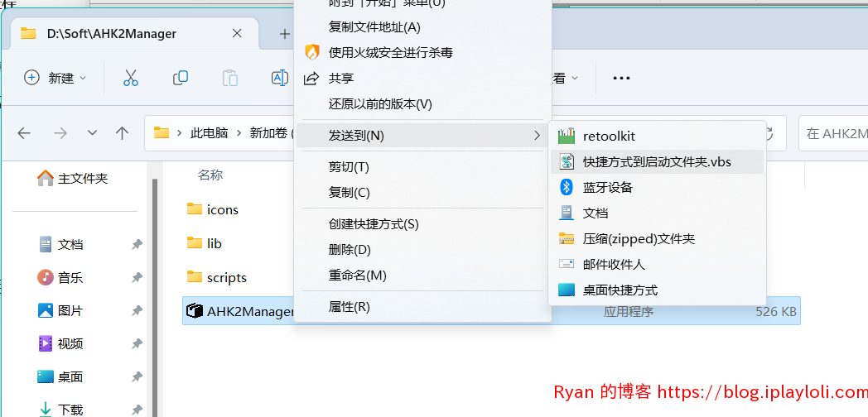Click the sidebar vertical scrollbar
The image size is (868, 417).
(155, 299)
